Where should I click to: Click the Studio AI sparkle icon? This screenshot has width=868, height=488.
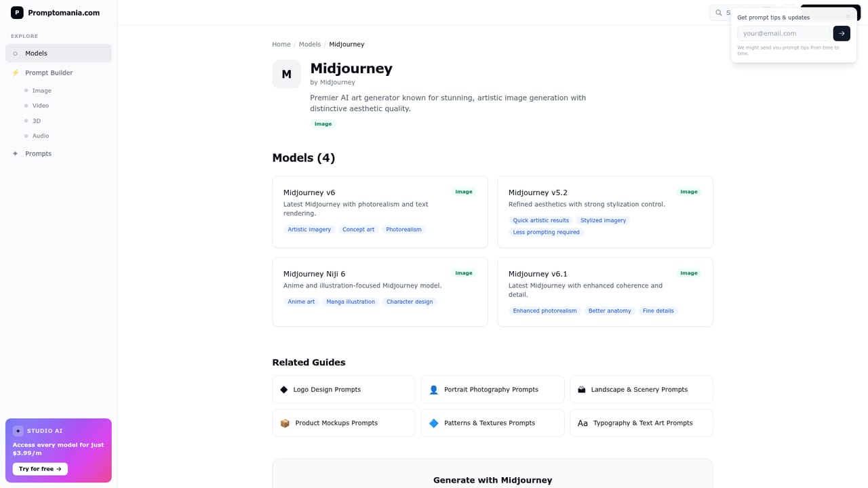click(18, 431)
